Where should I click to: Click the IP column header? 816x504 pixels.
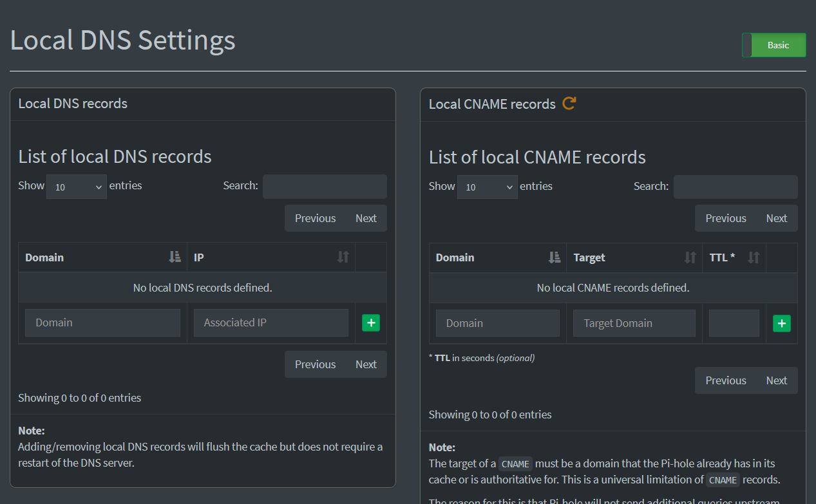271,257
